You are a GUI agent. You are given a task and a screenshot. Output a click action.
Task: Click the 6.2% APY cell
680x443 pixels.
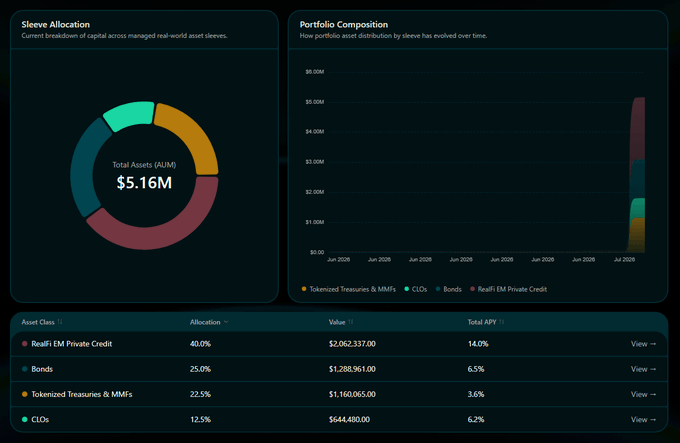(x=476, y=419)
